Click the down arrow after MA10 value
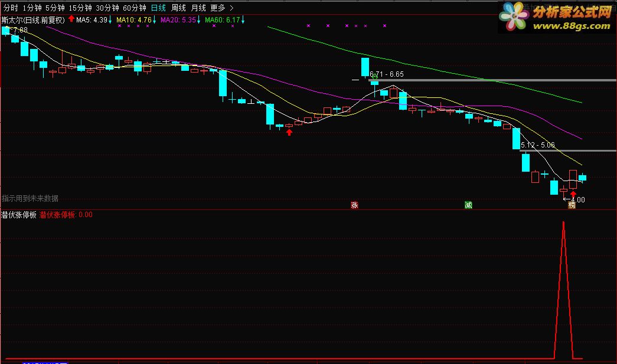The height and width of the screenshot is (364, 617). (x=154, y=20)
